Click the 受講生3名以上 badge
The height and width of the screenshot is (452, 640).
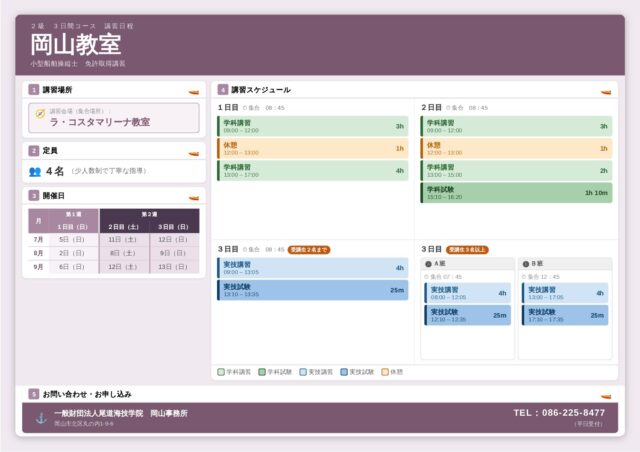point(467,249)
